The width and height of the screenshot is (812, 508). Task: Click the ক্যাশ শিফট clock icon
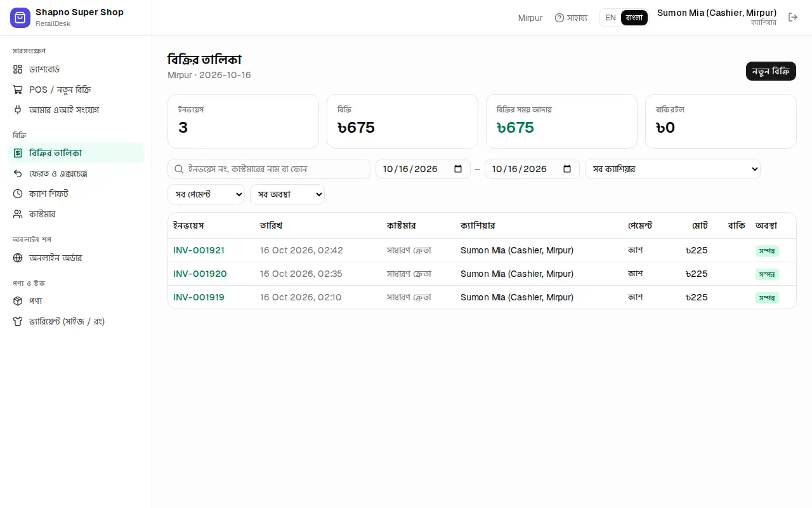(18, 194)
